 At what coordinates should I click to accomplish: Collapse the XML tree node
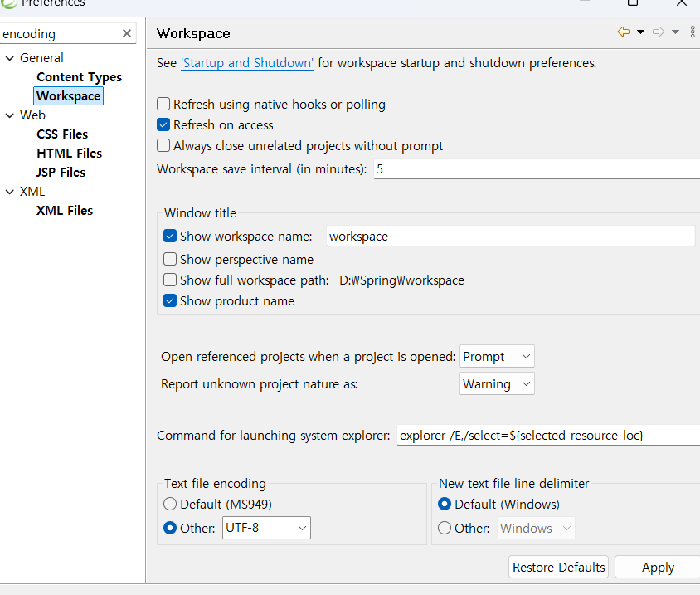click(x=10, y=192)
